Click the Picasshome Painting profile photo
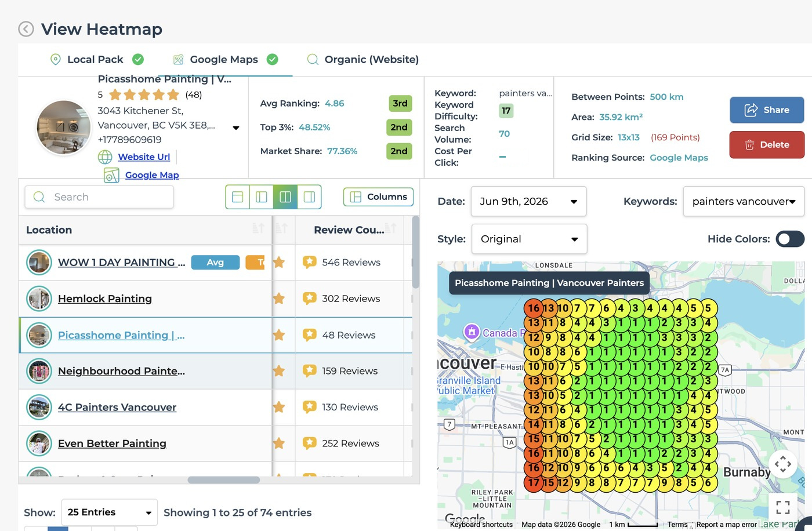 point(64,128)
